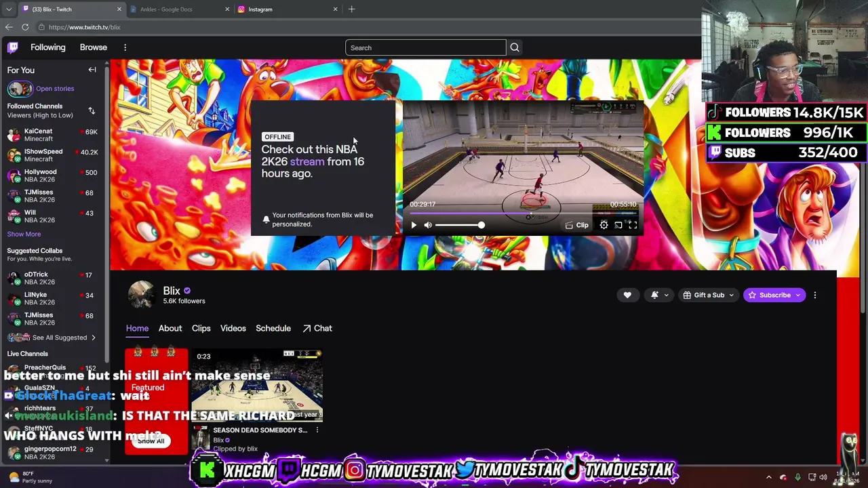Image resolution: width=868 pixels, height=488 pixels.
Task: Subscribe to the Blix channel
Action: pos(774,295)
